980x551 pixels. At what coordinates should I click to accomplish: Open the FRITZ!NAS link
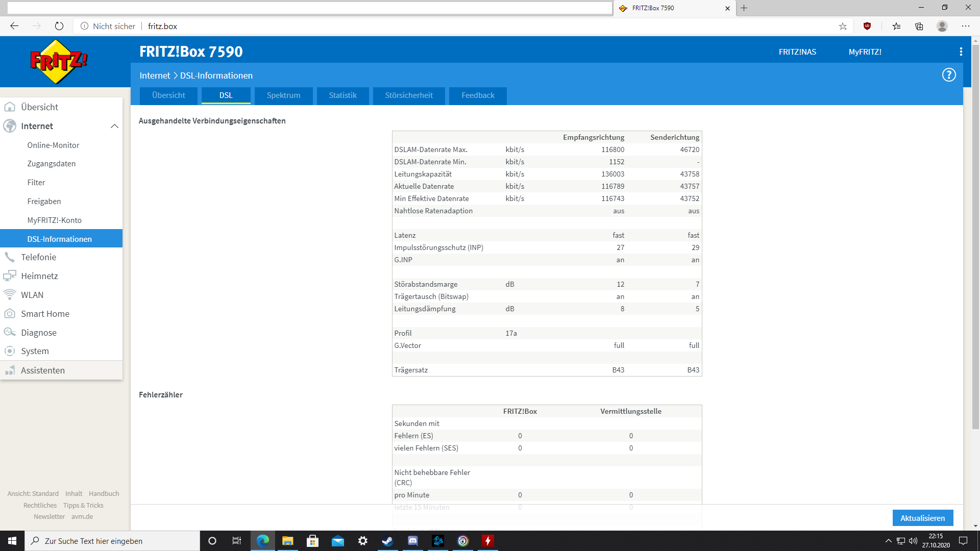click(797, 52)
